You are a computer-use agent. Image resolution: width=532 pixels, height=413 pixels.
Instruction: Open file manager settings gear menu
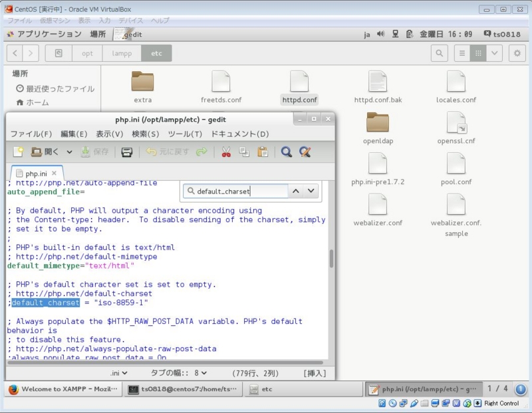point(517,53)
